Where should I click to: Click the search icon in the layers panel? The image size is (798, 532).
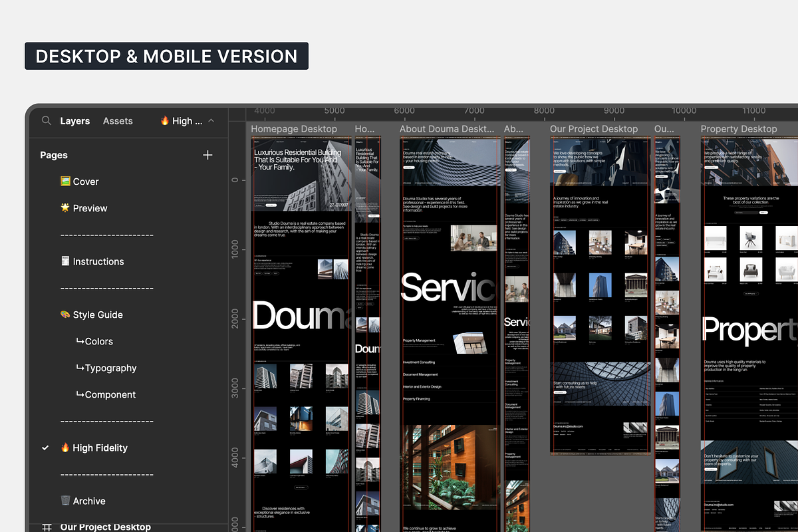pos(46,121)
